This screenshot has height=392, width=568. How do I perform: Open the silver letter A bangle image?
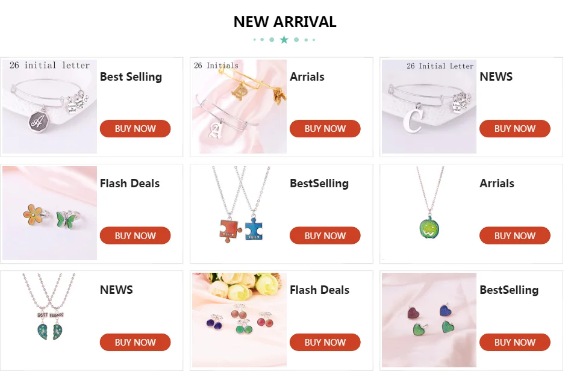coord(49,107)
